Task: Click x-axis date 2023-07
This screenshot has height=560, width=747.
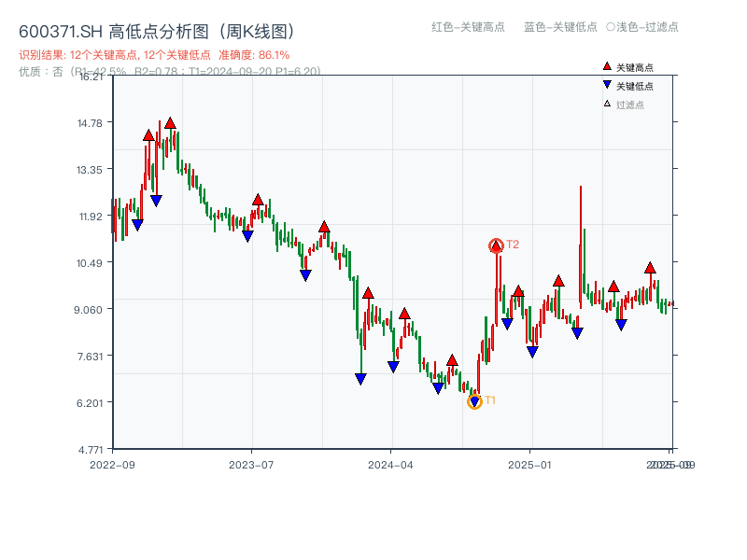Action: (x=251, y=465)
